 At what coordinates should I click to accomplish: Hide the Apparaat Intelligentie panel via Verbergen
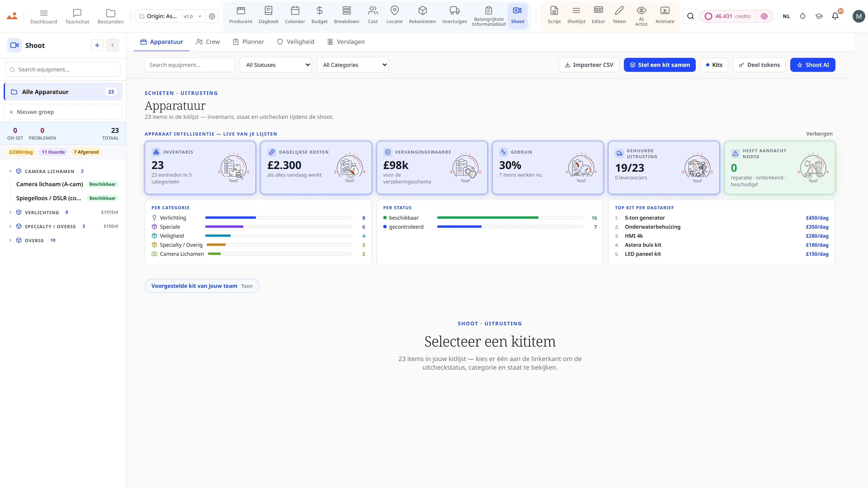pyautogui.click(x=819, y=134)
